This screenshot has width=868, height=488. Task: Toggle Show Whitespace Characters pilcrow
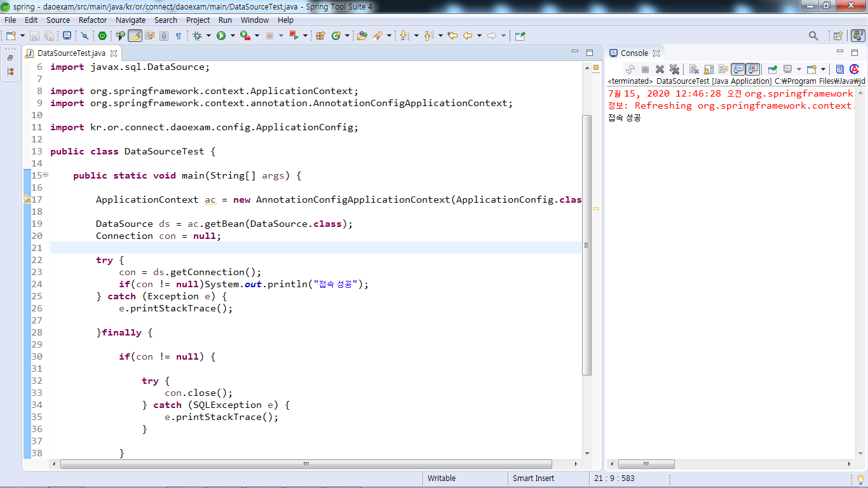click(x=179, y=36)
